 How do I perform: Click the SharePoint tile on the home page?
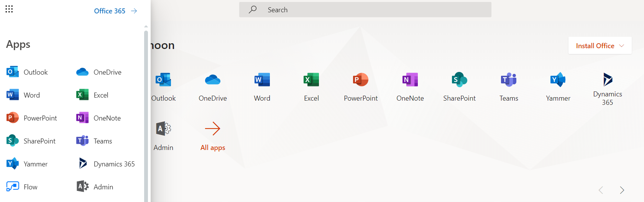tap(459, 87)
